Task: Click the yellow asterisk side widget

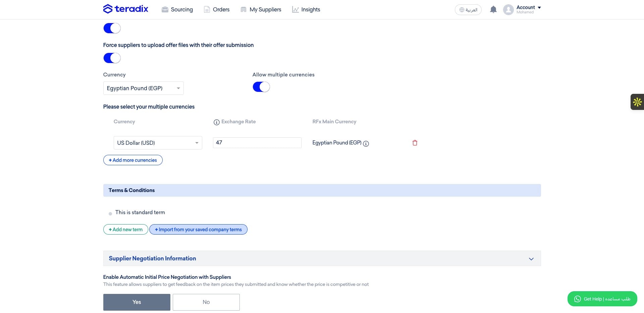Action: click(637, 102)
